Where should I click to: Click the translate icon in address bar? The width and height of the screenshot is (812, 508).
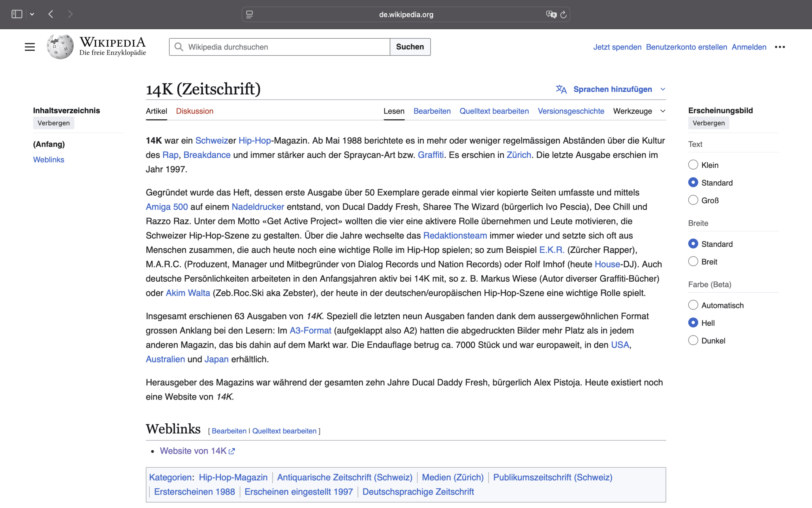(551, 15)
